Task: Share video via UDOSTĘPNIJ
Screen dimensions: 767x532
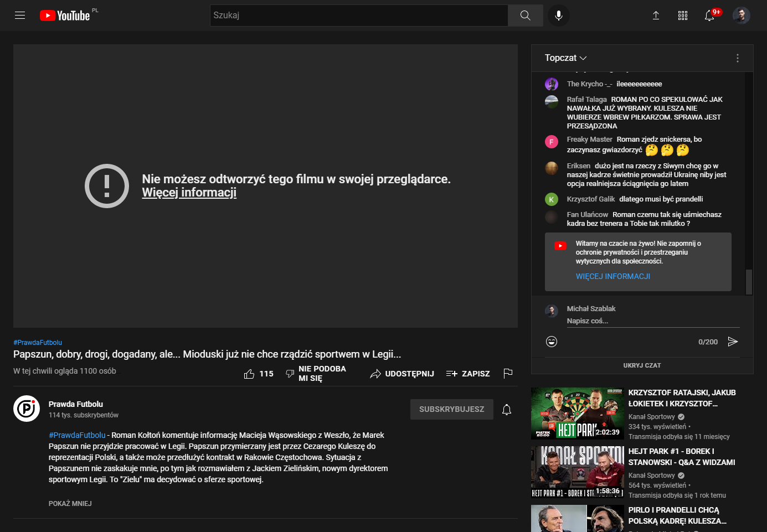Action: click(402, 374)
